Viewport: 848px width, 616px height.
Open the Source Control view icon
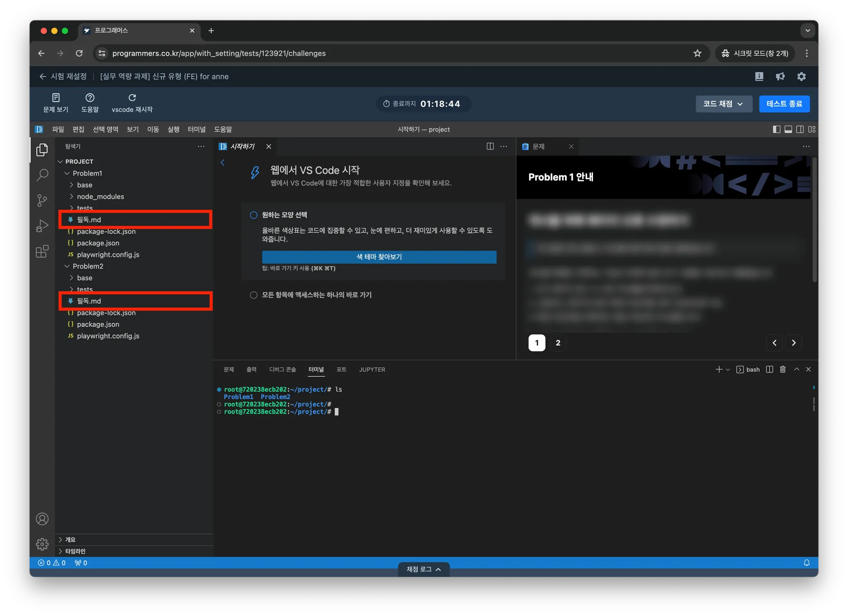point(42,201)
